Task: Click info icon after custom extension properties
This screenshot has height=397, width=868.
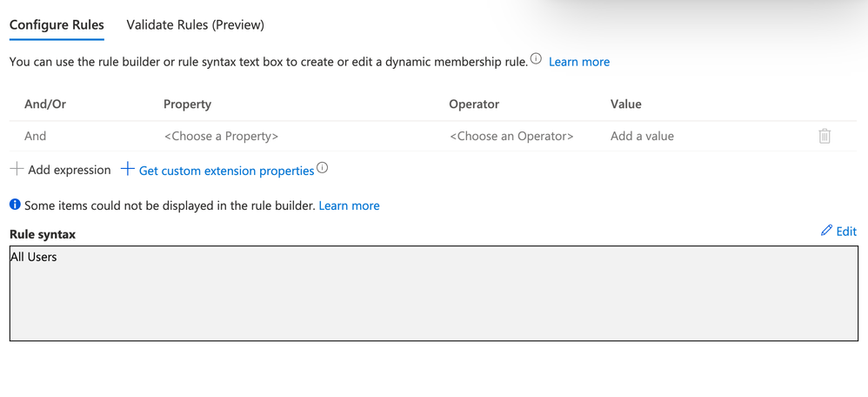Action: 323,168
